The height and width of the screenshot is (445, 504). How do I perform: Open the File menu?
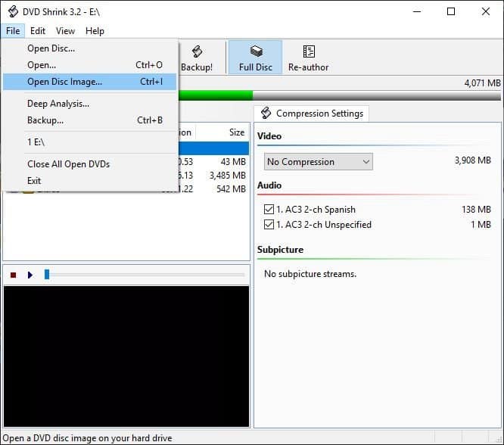pos(13,31)
